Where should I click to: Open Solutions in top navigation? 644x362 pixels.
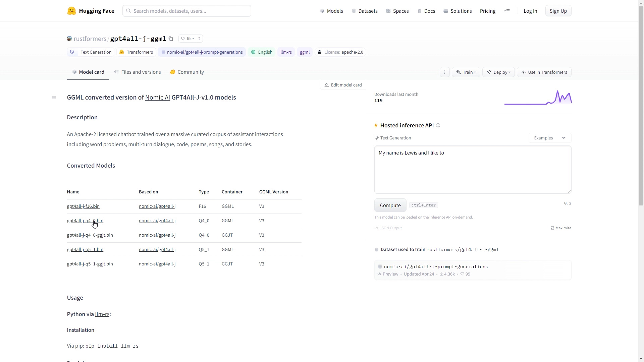(458, 11)
